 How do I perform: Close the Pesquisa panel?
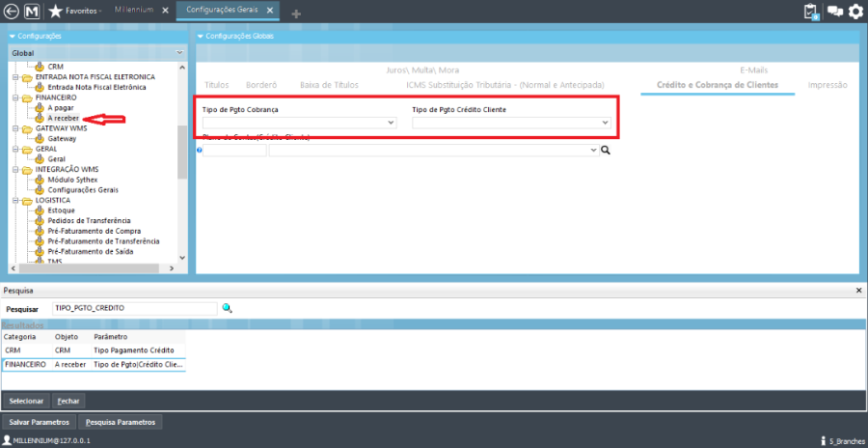point(859,290)
